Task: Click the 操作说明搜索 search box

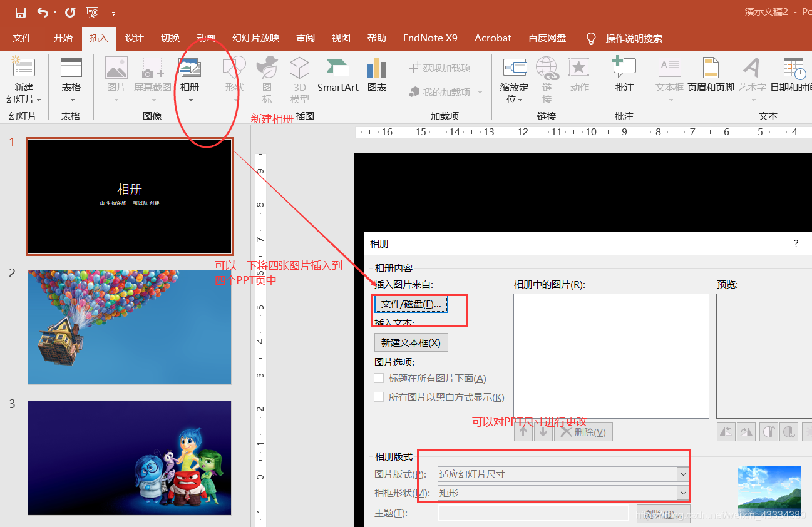Action: (x=634, y=39)
